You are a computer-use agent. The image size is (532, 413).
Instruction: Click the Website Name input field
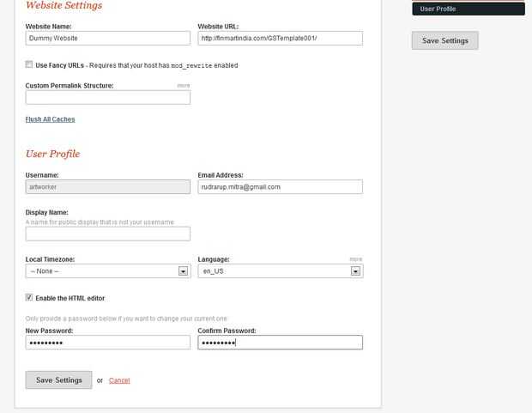point(108,38)
